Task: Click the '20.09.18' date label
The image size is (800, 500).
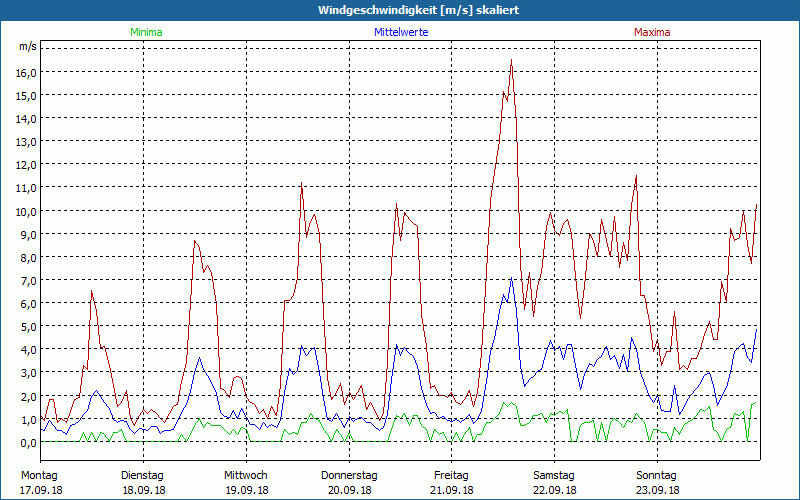Action: tap(349, 490)
